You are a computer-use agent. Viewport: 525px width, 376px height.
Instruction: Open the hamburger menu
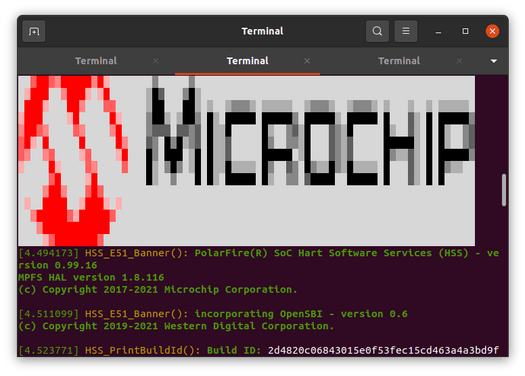pos(406,31)
